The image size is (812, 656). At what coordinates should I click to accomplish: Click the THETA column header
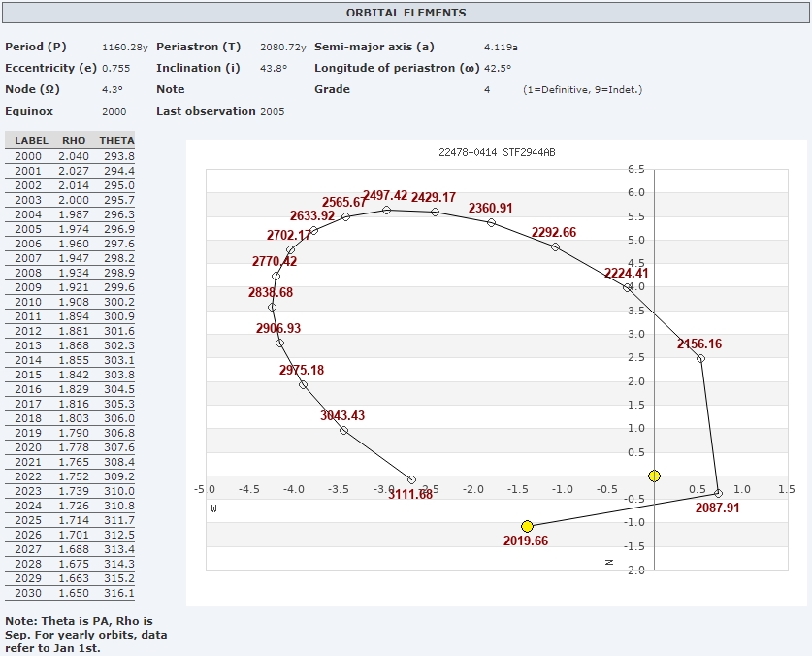[x=116, y=141]
